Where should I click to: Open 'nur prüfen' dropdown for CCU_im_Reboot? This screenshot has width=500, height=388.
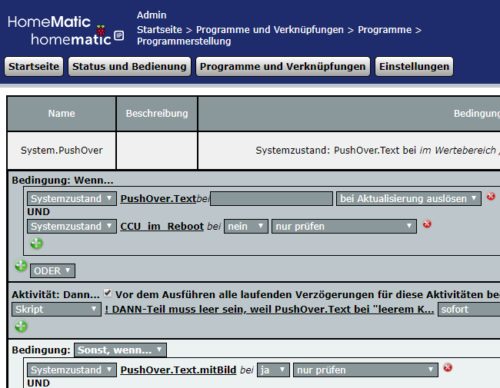click(x=344, y=226)
